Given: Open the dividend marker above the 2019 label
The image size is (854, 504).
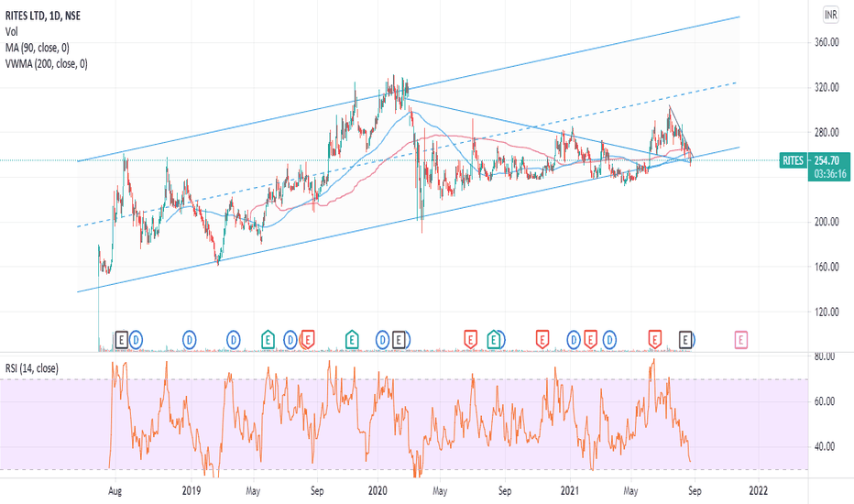Looking at the screenshot, I should [189, 341].
